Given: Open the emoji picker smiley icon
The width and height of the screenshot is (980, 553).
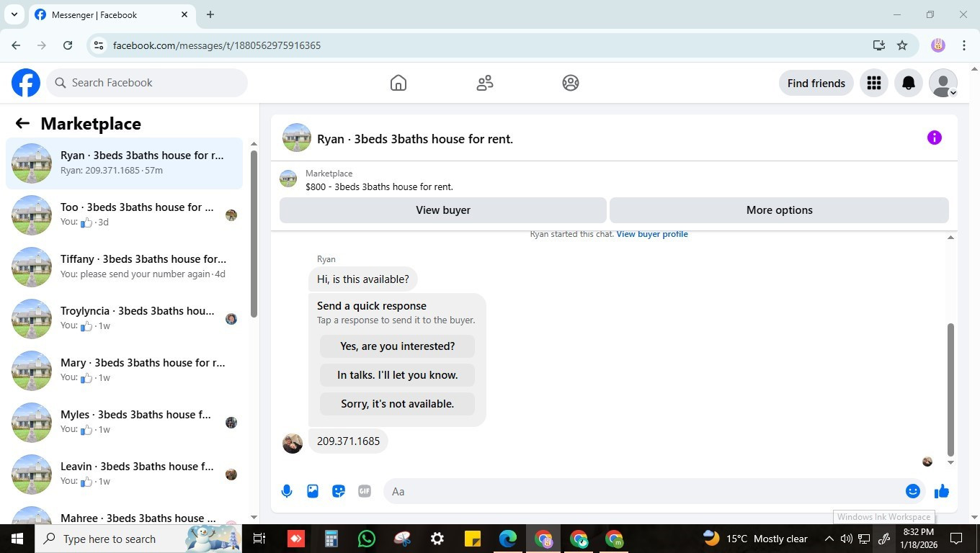Looking at the screenshot, I should (913, 491).
